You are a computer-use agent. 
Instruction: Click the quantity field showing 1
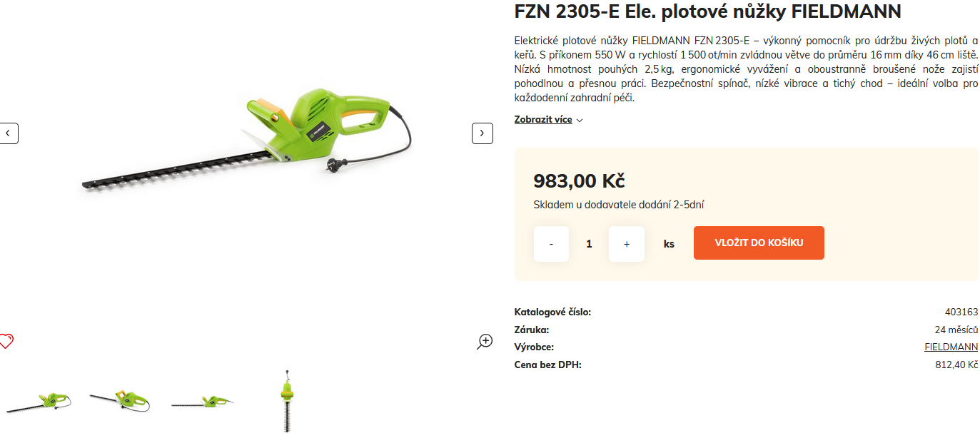[589, 244]
